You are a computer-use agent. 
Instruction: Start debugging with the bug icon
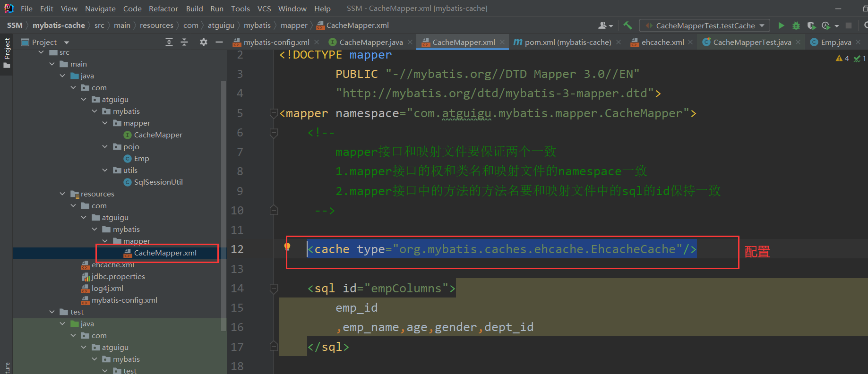tap(796, 25)
